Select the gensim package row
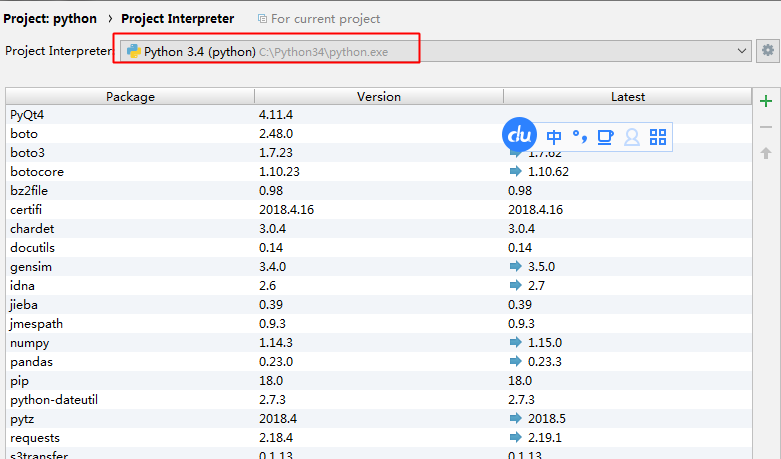Viewport: 781px width, 459px height. pyautogui.click(x=379, y=266)
